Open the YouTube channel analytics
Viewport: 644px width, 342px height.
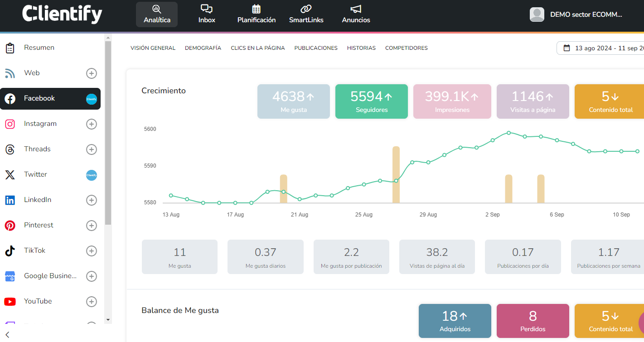coord(38,301)
